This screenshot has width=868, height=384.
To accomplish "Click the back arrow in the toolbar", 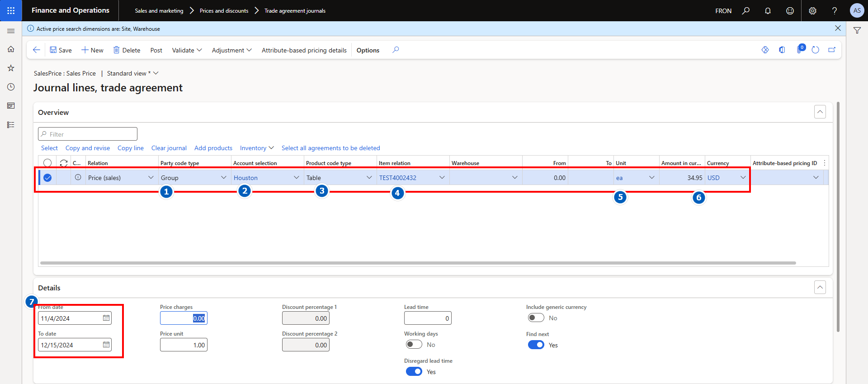I will 37,50.
